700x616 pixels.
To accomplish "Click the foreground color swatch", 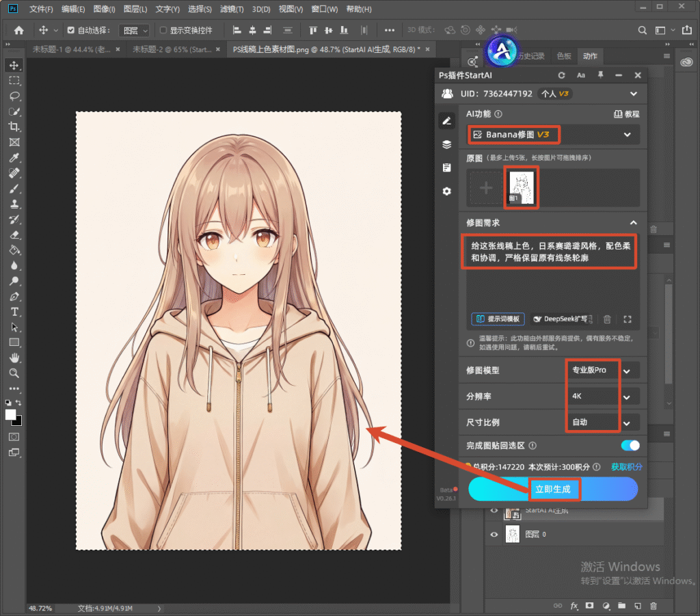I will tap(11, 415).
